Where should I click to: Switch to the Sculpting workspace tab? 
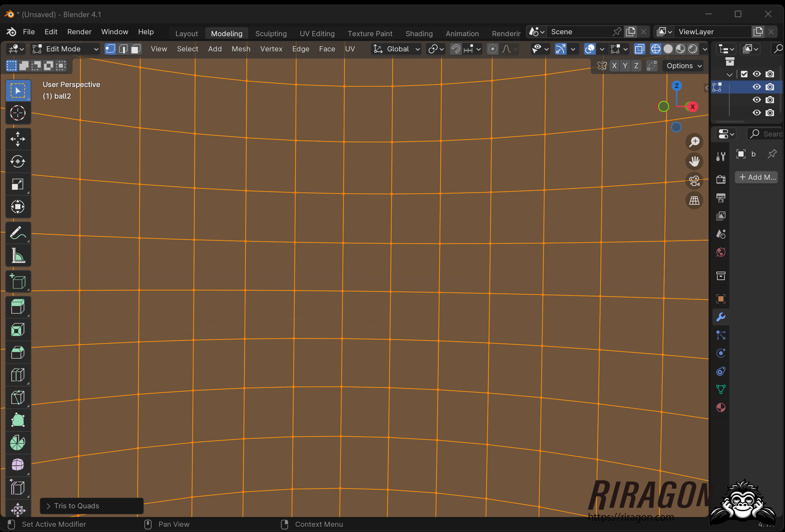(x=271, y=33)
